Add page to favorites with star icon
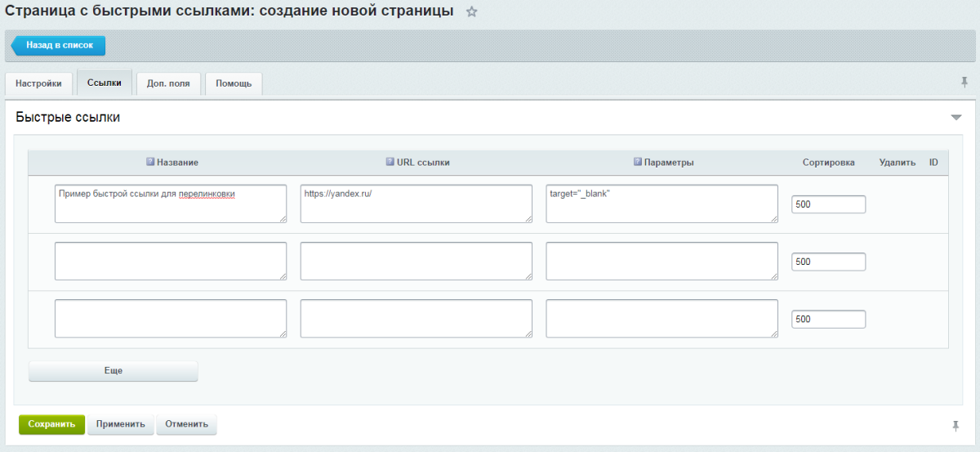 pyautogui.click(x=471, y=12)
